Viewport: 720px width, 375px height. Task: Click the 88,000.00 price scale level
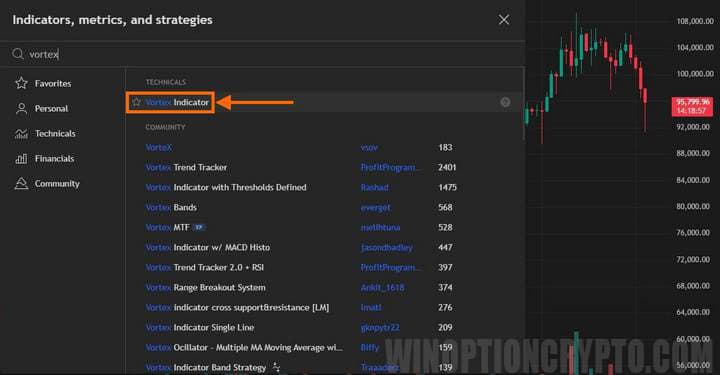693,153
